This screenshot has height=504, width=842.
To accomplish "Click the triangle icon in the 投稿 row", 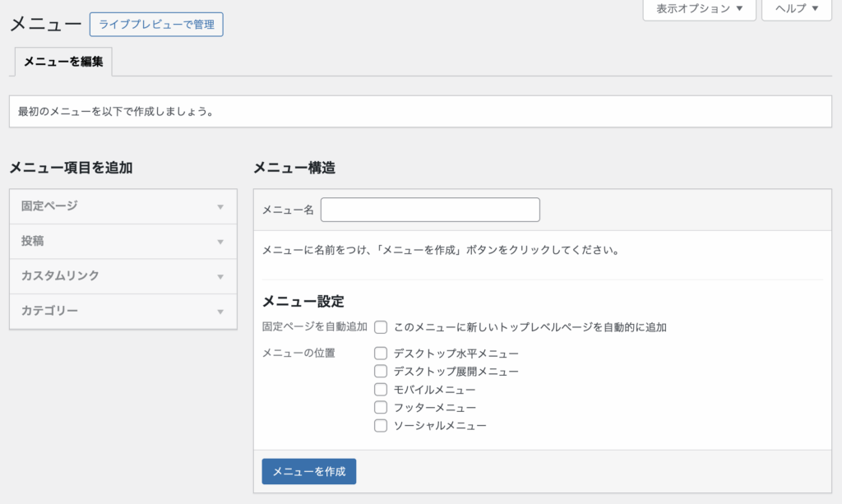I will pos(220,242).
